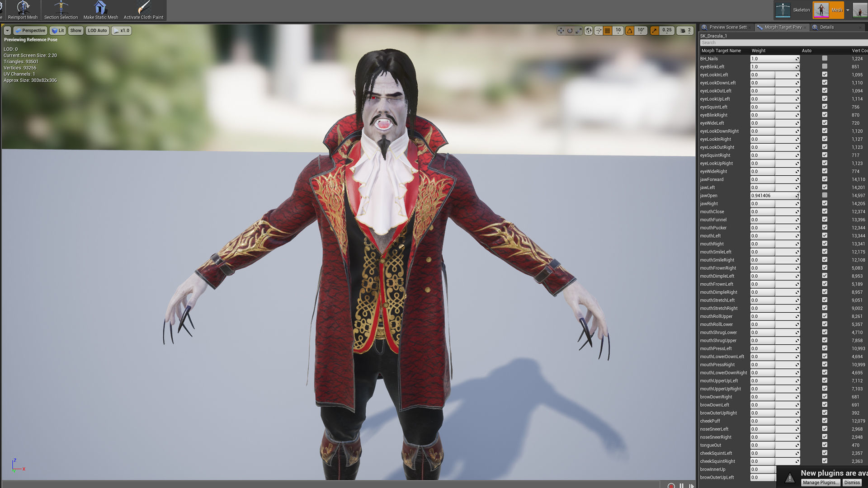Switch to Preview Scene Settings tab

pyautogui.click(x=727, y=28)
